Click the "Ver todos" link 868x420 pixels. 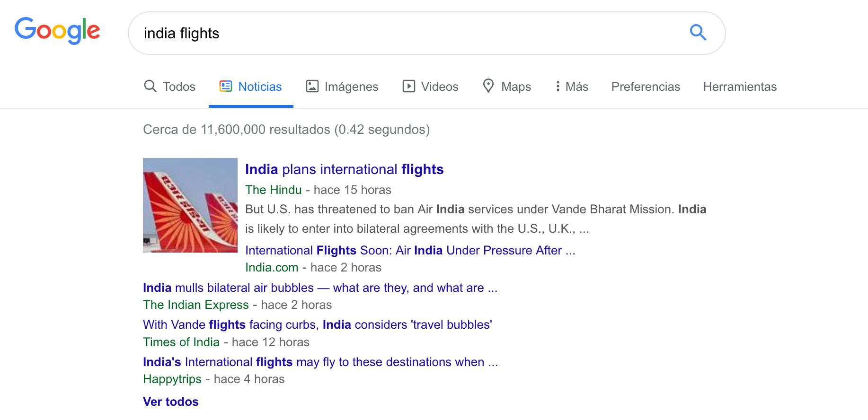(171, 402)
